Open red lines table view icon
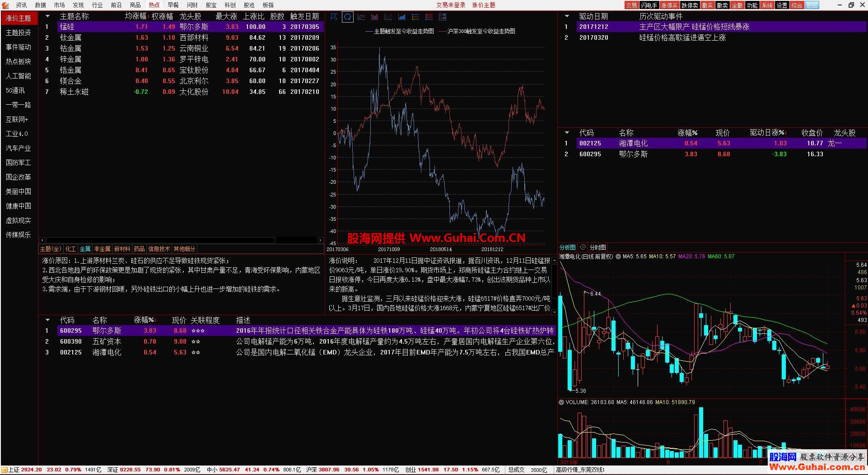This screenshot has height=475, width=868. click(x=429, y=17)
